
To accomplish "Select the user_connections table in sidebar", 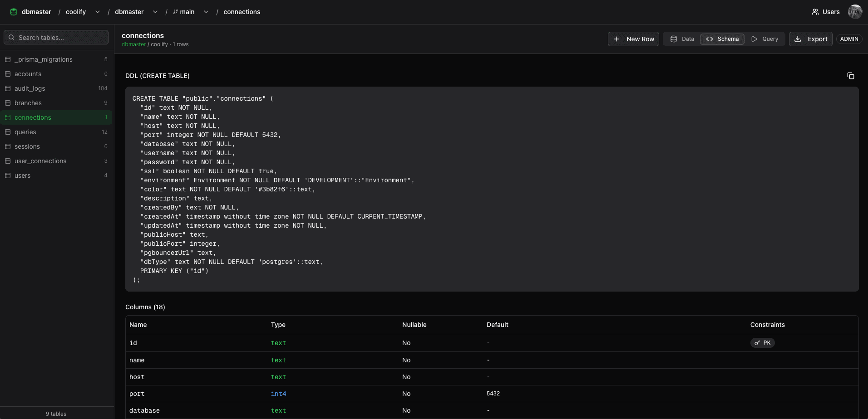I will click(x=41, y=161).
